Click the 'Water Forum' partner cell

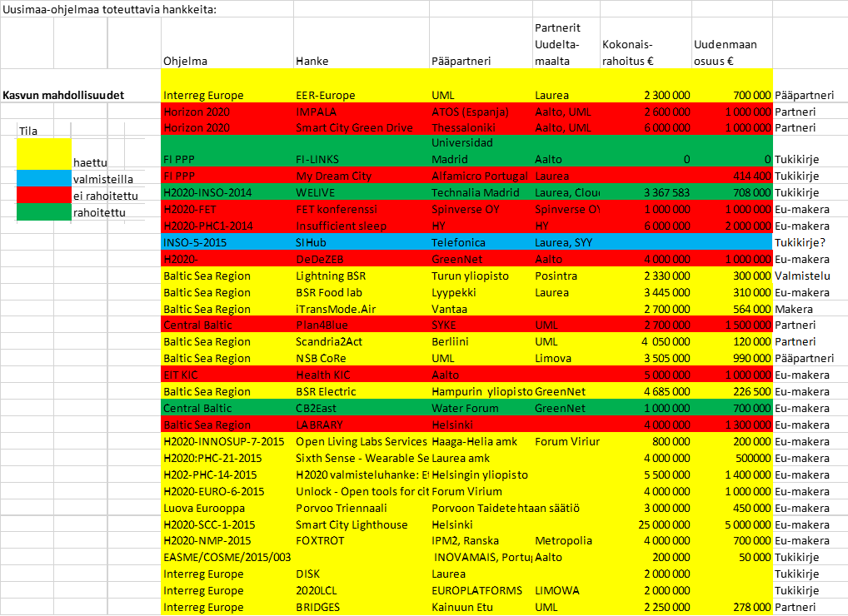pos(481,409)
